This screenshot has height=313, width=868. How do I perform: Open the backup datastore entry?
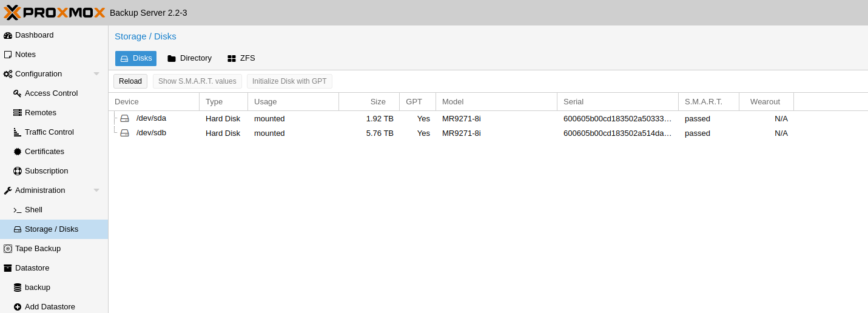(x=37, y=288)
